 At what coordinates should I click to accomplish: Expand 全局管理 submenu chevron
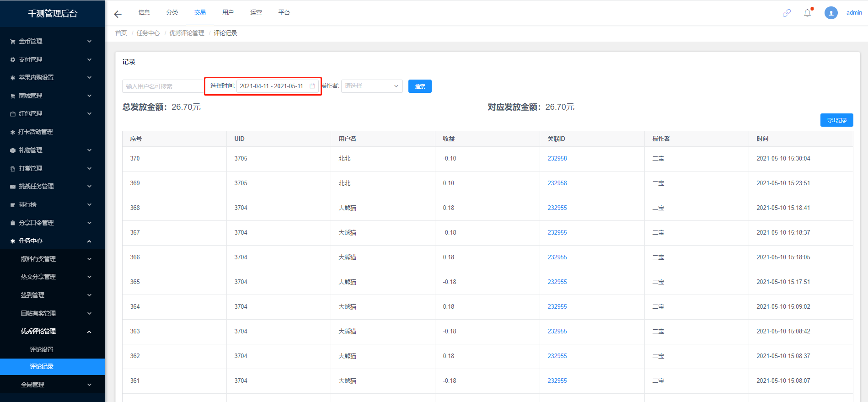(89, 385)
